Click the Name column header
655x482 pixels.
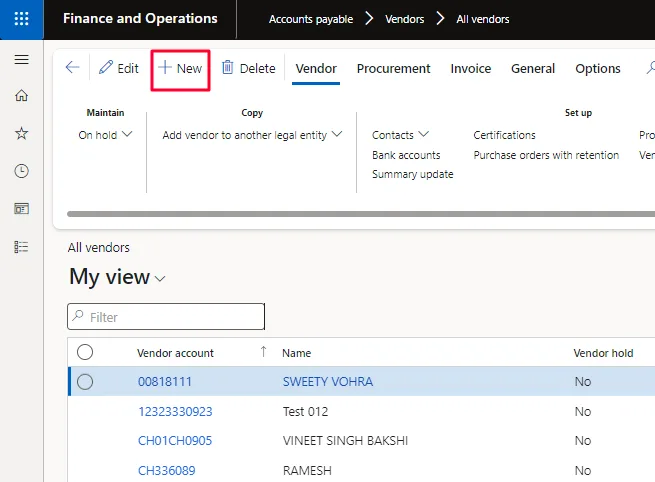296,353
